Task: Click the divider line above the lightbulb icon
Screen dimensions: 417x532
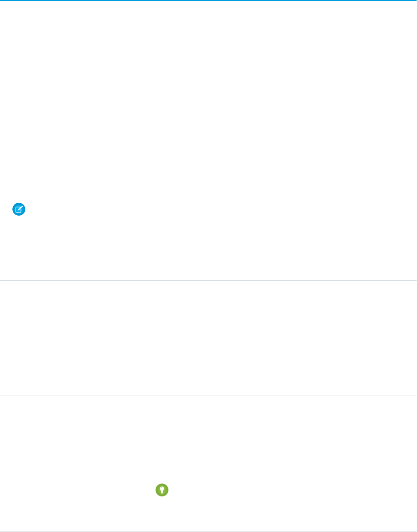Action: [x=208, y=396]
